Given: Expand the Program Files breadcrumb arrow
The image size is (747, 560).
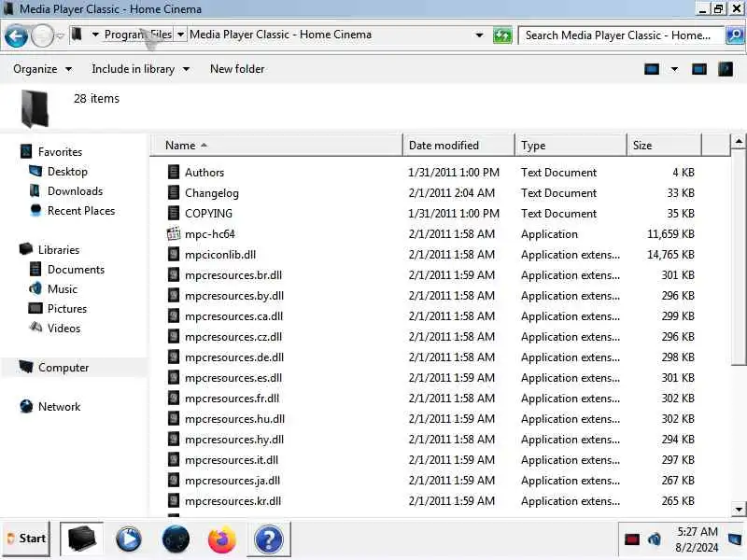Looking at the screenshot, I should 180,35.
